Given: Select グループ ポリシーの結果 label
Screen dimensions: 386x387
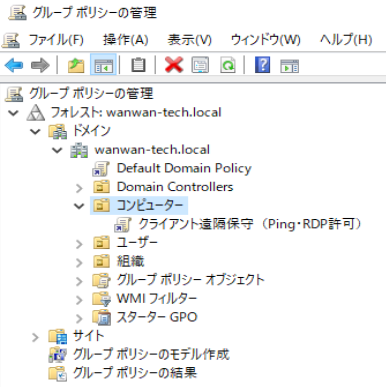Looking at the screenshot, I should [135, 373].
